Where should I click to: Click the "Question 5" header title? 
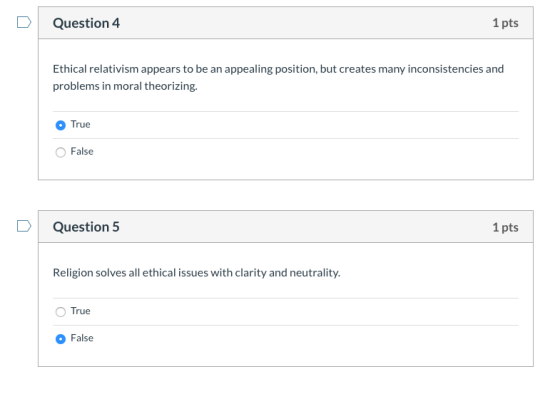[86, 227]
